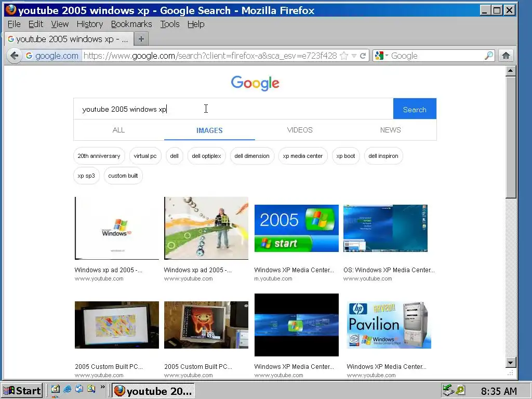
Task: Open the View menu
Action: point(60,24)
